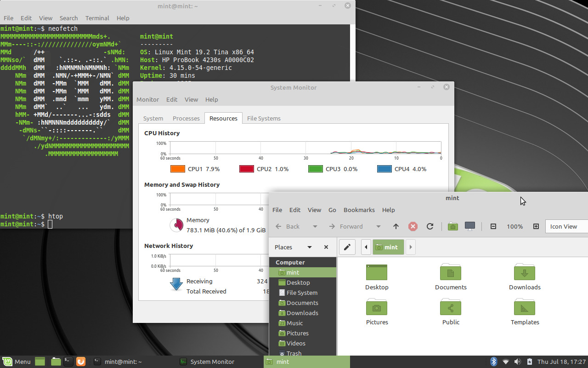Reload the current folder in file manager
Screen dimensions: 588x368
pos(430,226)
